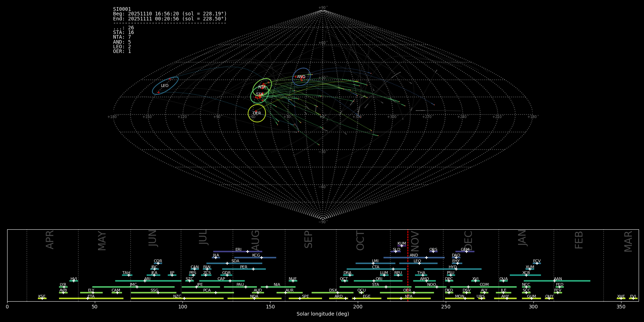Click the SI0001 station title text
The width and height of the screenshot is (644, 322).
tap(122, 9)
